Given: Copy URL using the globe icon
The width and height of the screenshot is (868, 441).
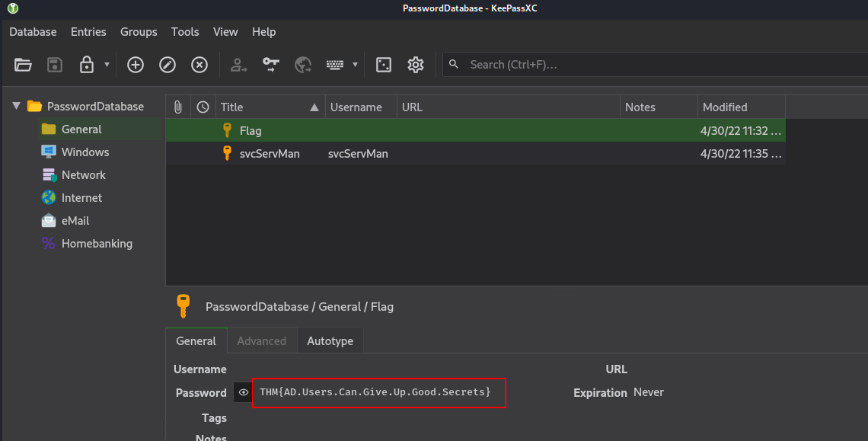Looking at the screenshot, I should 303,65.
